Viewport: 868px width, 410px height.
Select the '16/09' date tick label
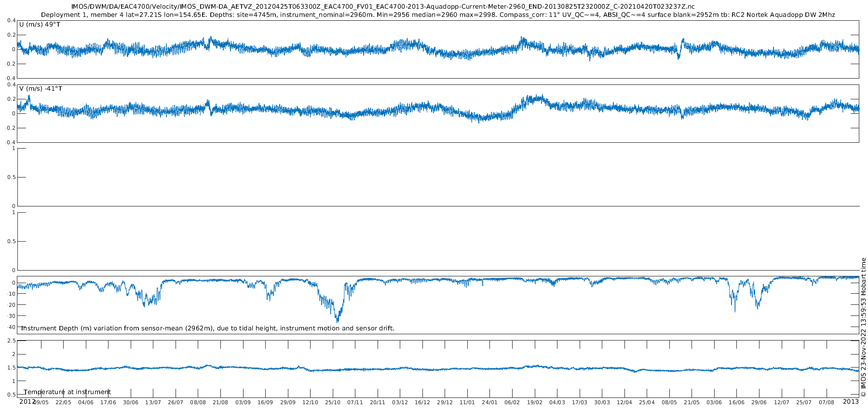point(265,402)
